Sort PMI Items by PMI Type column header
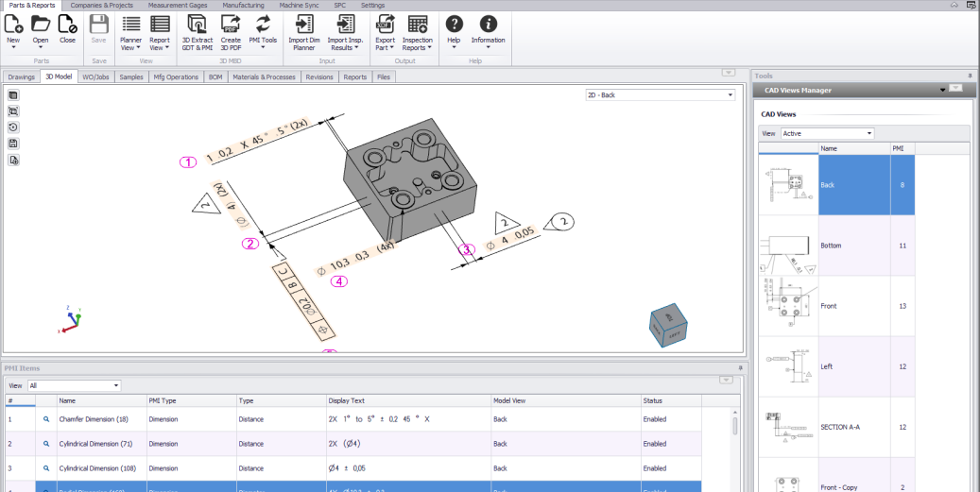This screenshot has height=492, width=980. (191, 400)
